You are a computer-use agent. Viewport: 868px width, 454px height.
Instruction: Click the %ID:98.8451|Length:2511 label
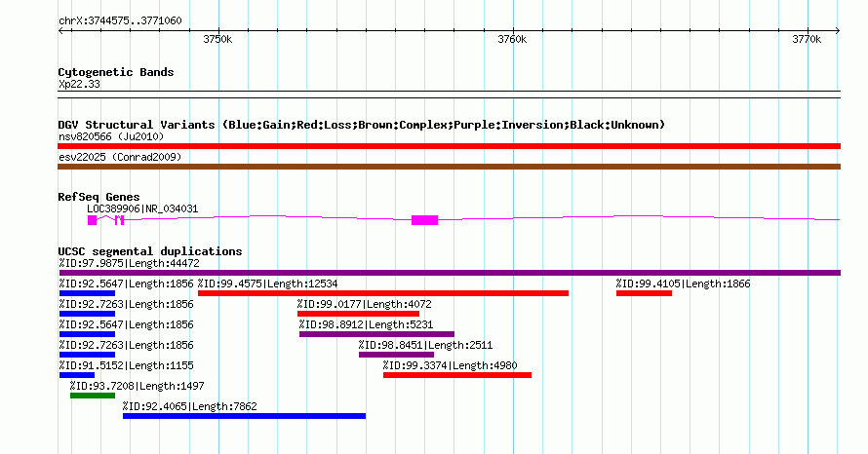click(x=425, y=346)
